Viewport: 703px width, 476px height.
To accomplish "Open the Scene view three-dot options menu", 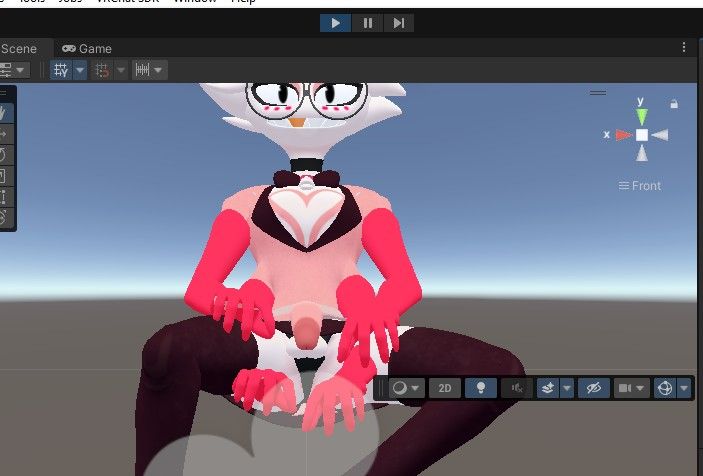I will click(x=684, y=48).
